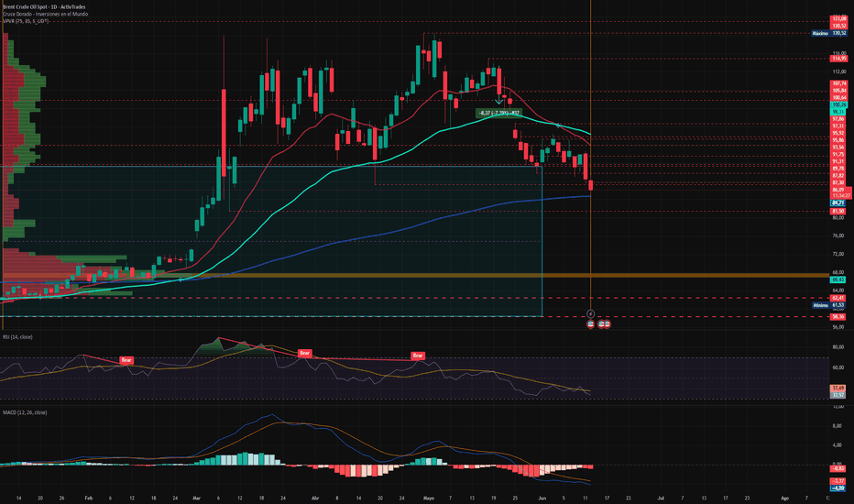This screenshot has width=854, height=504.
Task: Click the event flag icon directly below the lightning bolt
Action: tap(590, 323)
